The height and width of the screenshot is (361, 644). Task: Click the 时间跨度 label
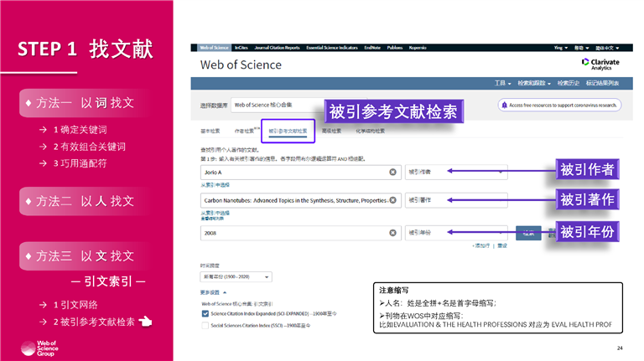click(x=210, y=266)
